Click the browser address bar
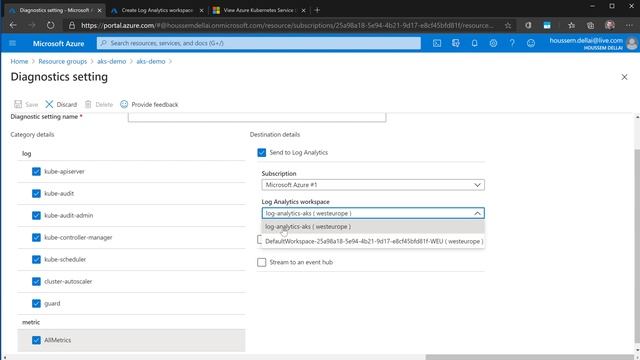 point(287,25)
